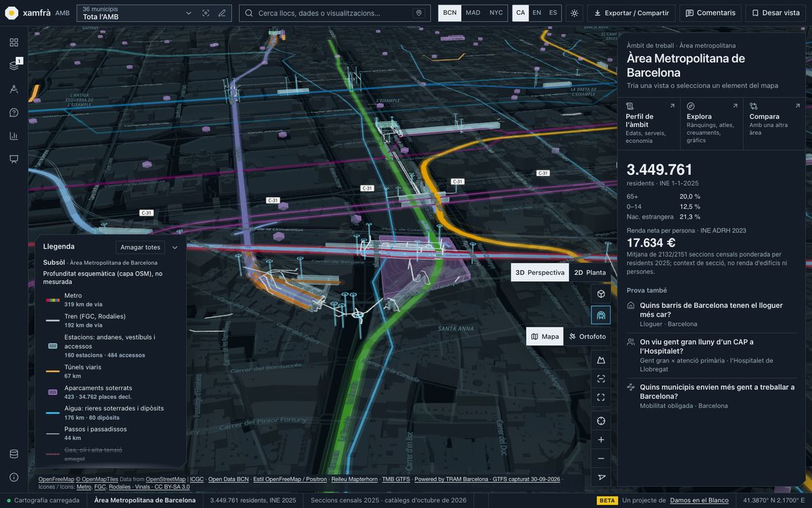Open suggestion about municipis envien gent a treballar

click(711, 396)
